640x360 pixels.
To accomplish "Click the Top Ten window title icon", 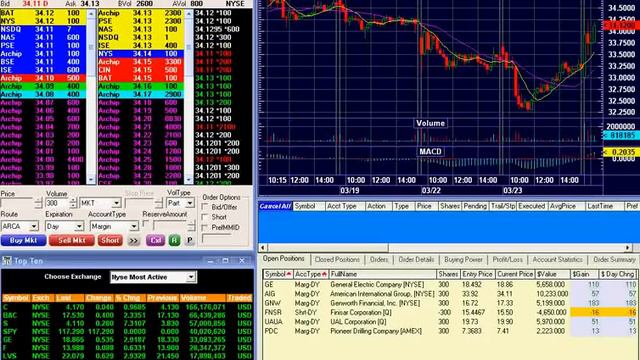I will coord(7,260).
